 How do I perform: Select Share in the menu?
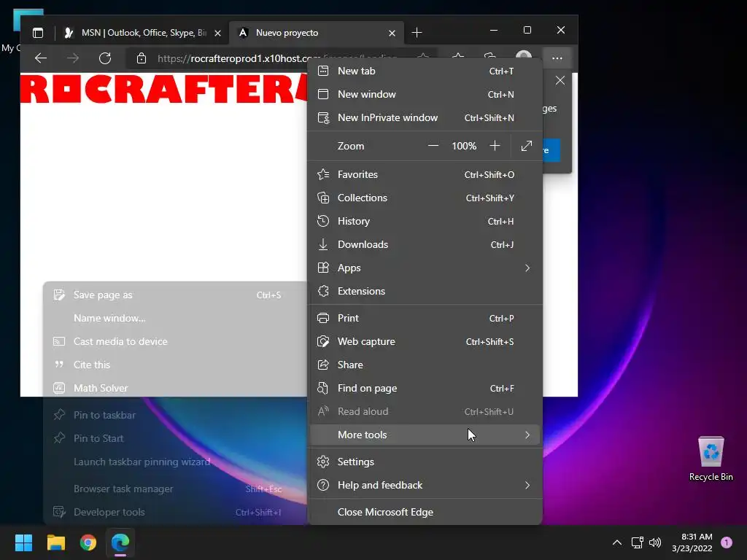click(x=425, y=365)
